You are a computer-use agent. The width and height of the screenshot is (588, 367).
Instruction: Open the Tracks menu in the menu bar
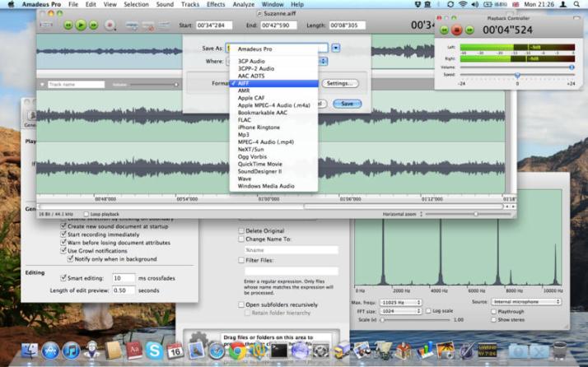click(190, 4)
